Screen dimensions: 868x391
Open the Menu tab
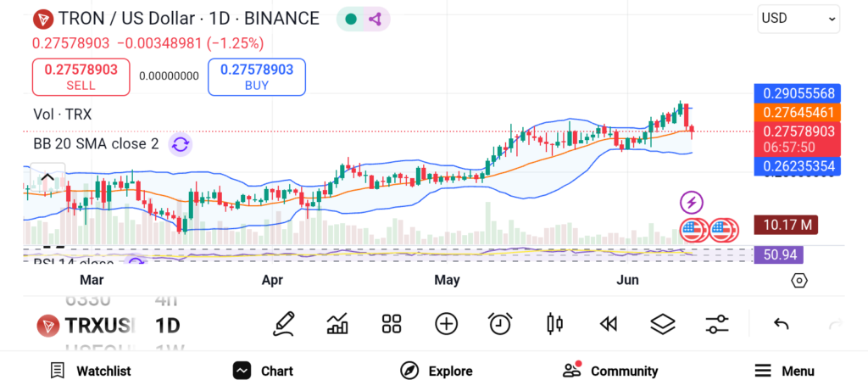click(x=784, y=371)
